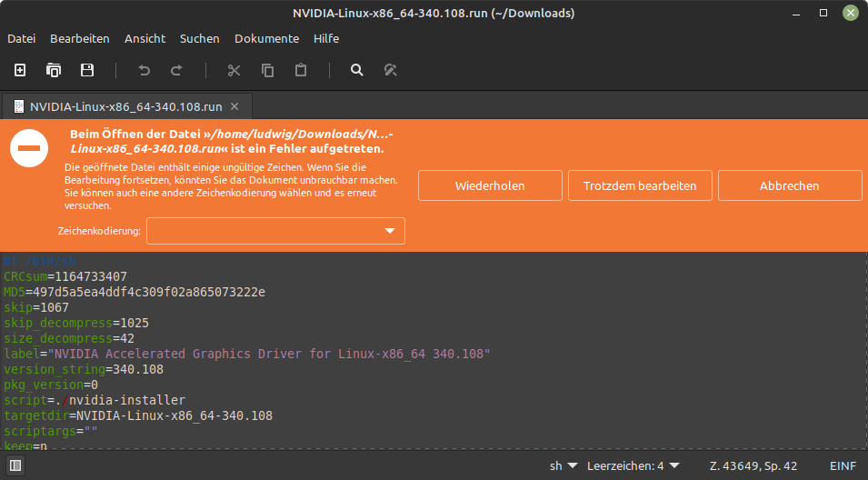
Task: Click the script=./nvidia-installer line
Action: click(x=95, y=400)
